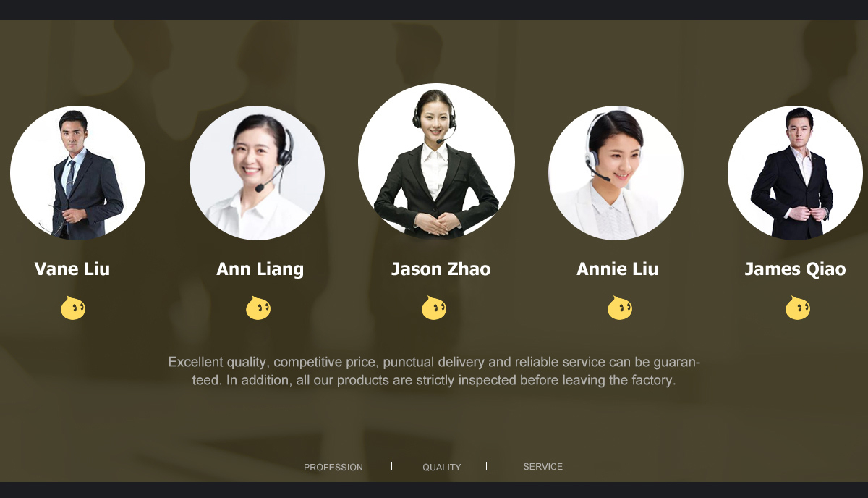
Task: Click the chat icon under Vane Liu
Action: 72,308
